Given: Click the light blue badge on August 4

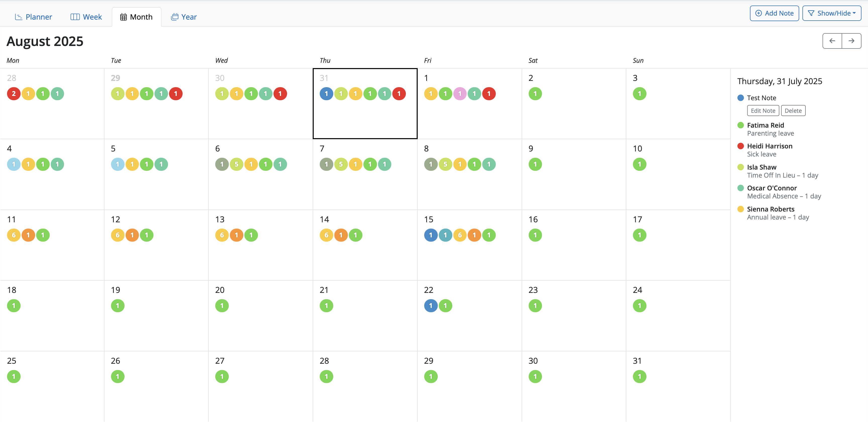Looking at the screenshot, I should pyautogui.click(x=14, y=165).
